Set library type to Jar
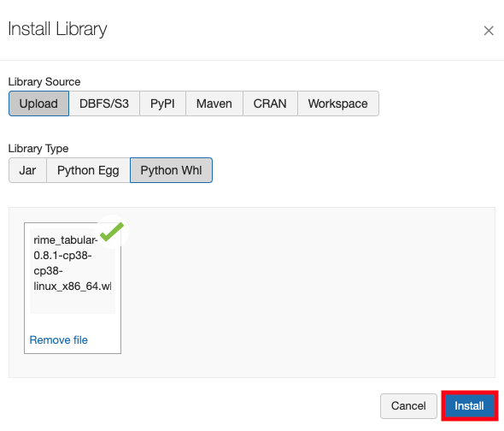Image resolution: width=504 pixels, height=431 pixels. click(x=27, y=170)
